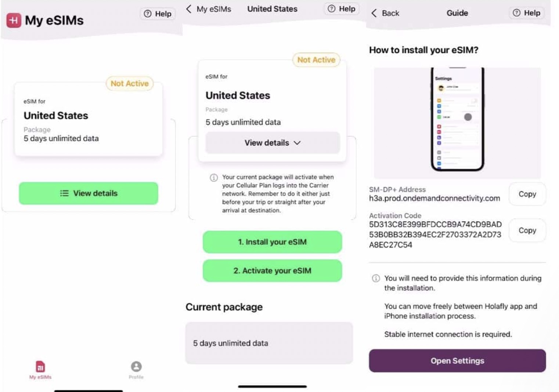Select the 5 days unlimited data current package

click(269, 343)
